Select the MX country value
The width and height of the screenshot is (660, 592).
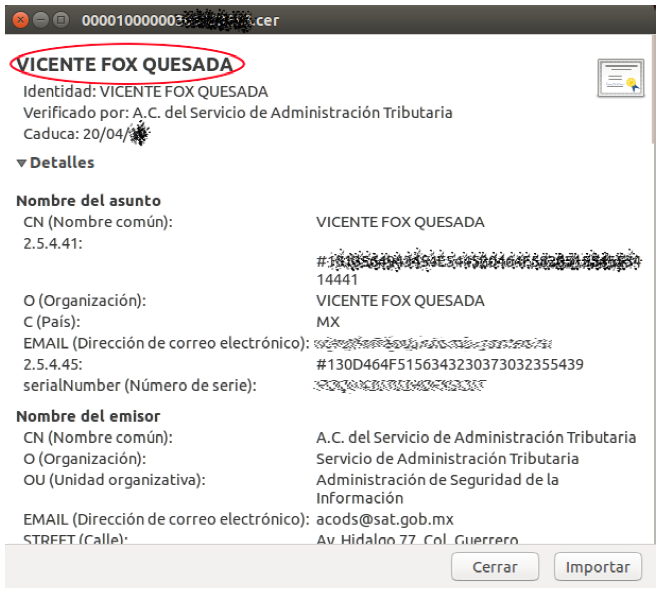point(328,322)
